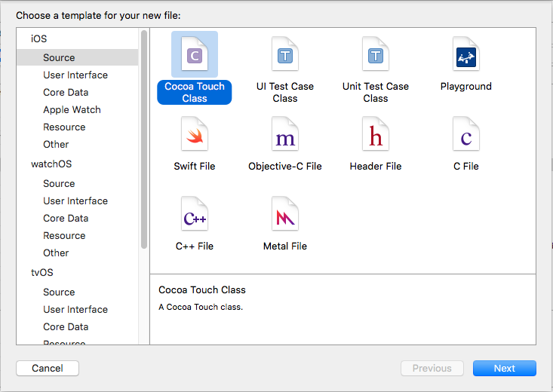Select Resource under iOS section
Image resolution: width=553 pixels, height=392 pixels.
(64, 127)
